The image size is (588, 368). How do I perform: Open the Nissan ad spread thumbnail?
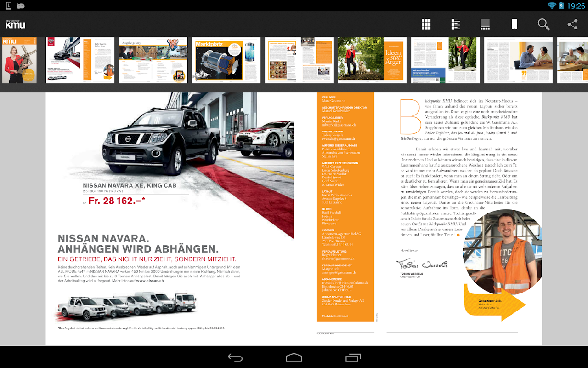(x=80, y=60)
